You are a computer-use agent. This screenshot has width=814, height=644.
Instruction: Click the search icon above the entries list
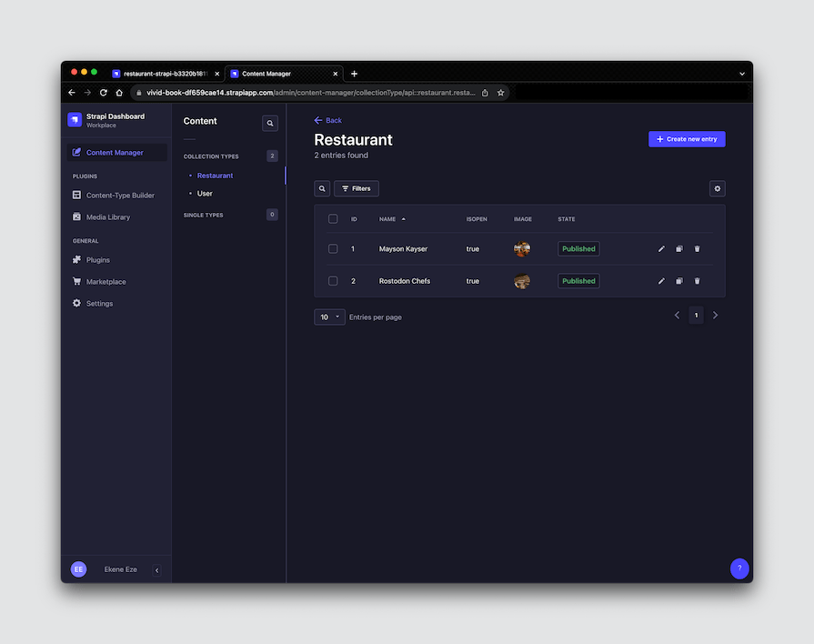click(x=322, y=188)
